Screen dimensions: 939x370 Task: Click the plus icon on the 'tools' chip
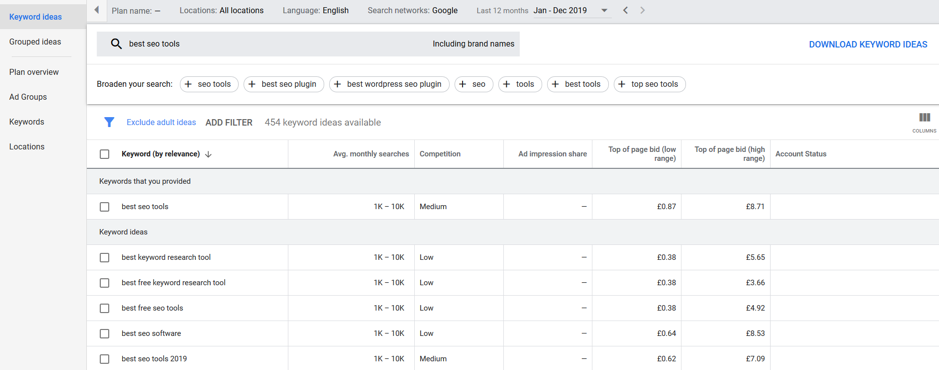point(507,84)
